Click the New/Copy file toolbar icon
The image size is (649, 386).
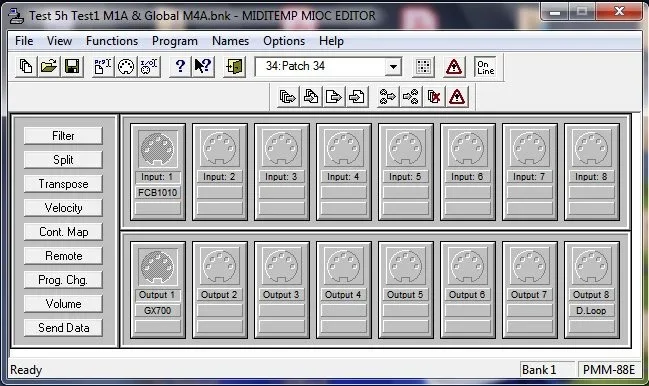click(26, 66)
